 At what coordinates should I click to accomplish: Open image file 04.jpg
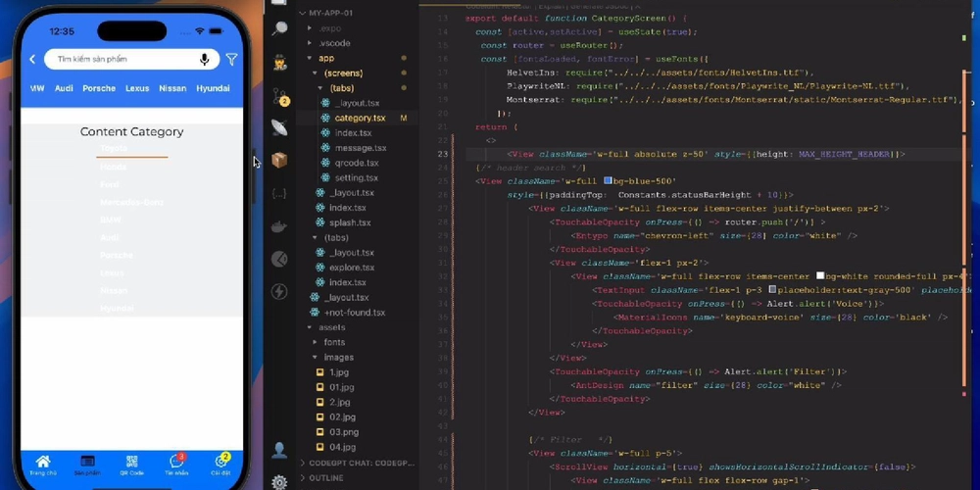click(x=342, y=448)
